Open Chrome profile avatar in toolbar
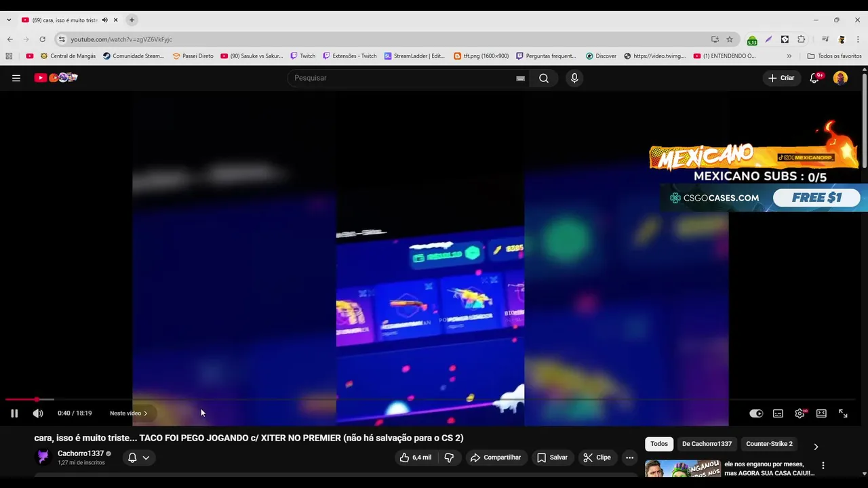868x488 pixels. tap(842, 39)
